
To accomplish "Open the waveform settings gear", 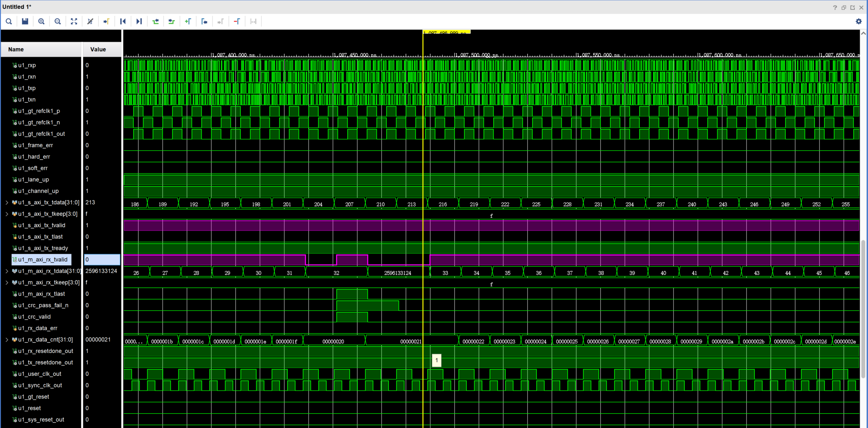I will [x=858, y=21].
